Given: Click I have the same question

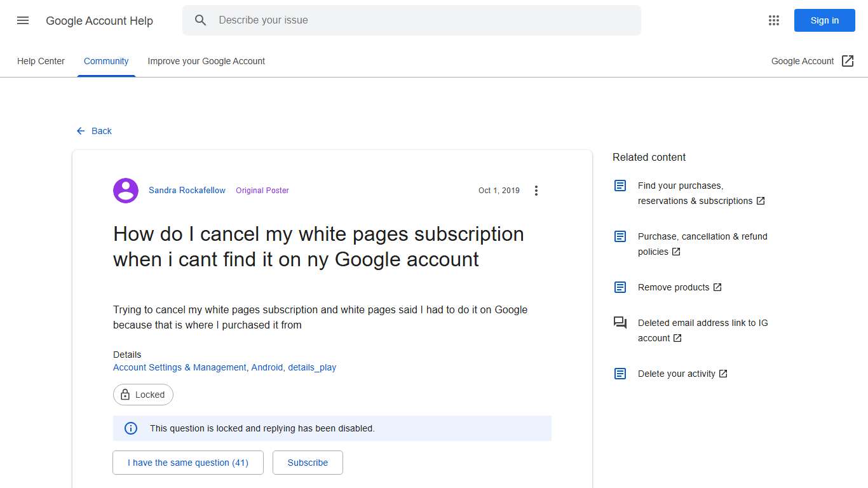Looking at the screenshot, I should tap(187, 463).
